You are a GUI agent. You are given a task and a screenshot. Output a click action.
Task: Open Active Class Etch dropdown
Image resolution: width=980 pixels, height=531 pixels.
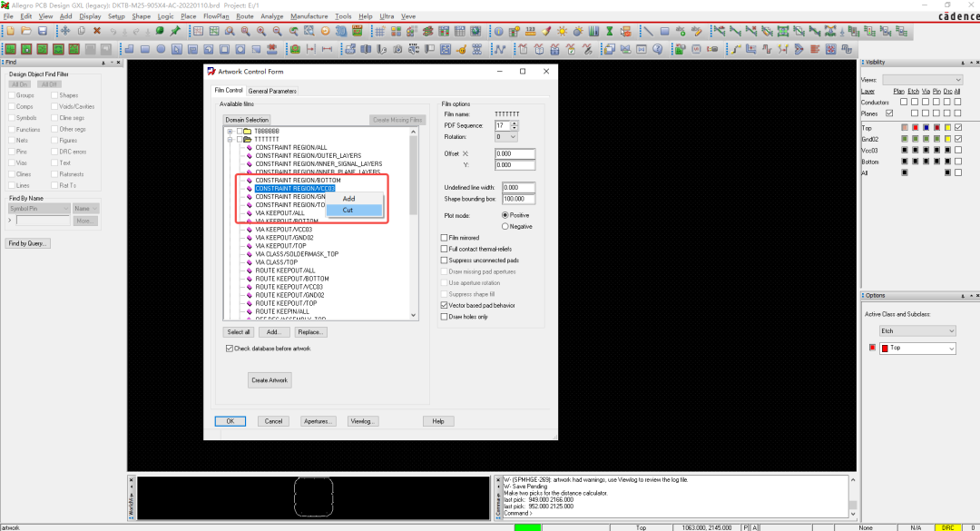pyautogui.click(x=917, y=331)
